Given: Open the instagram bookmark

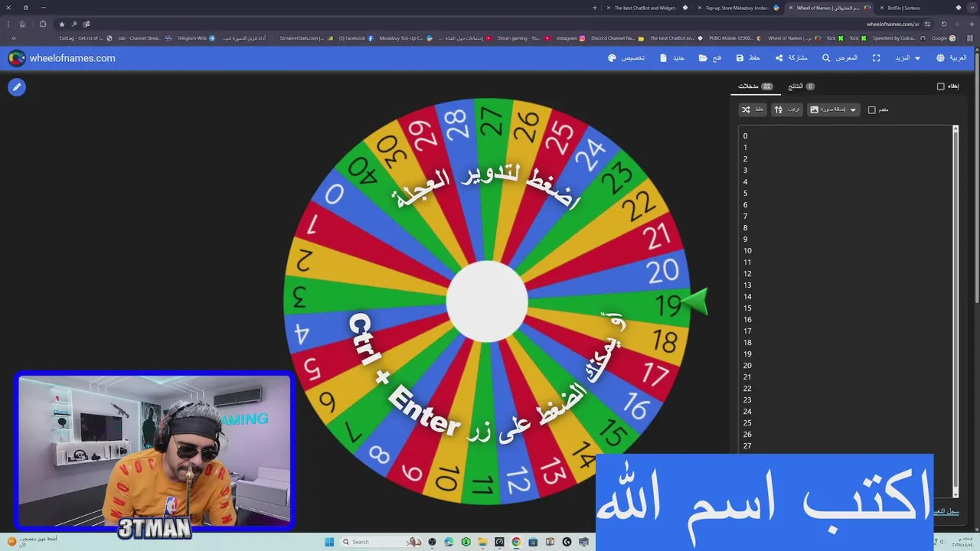Looking at the screenshot, I should [570, 38].
